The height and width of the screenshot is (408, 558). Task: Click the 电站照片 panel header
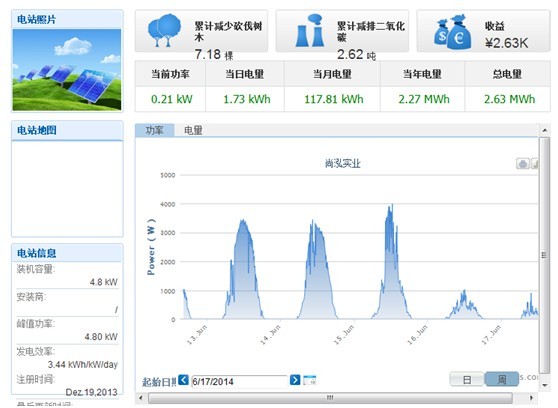tap(67, 20)
